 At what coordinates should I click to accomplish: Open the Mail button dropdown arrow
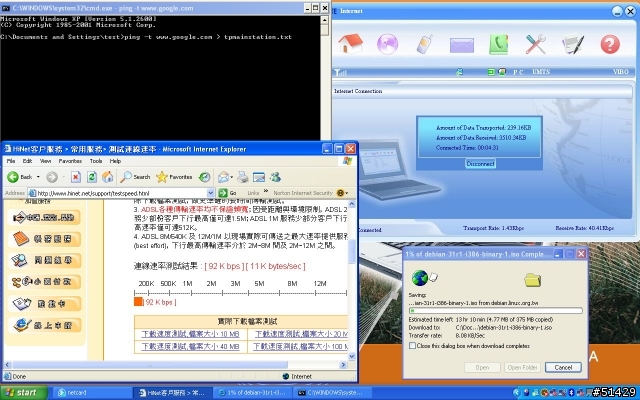coord(232,177)
